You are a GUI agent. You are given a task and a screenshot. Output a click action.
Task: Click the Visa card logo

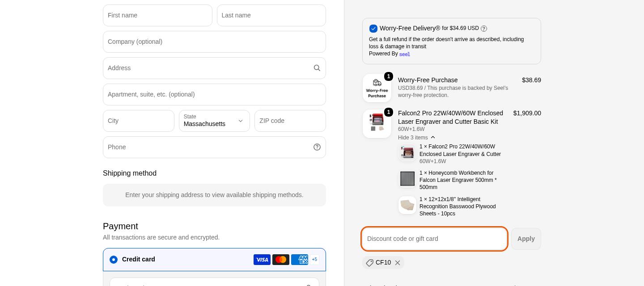click(262, 260)
